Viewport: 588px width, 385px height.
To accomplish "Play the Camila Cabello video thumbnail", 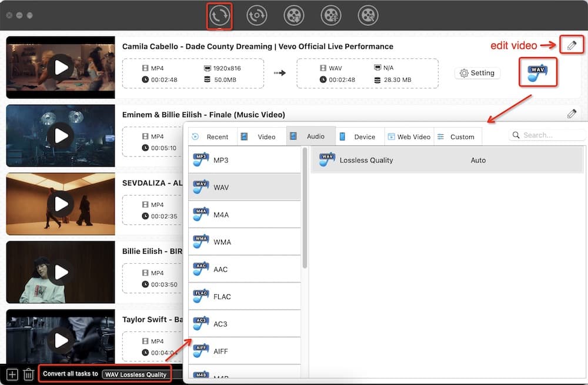I will click(61, 68).
